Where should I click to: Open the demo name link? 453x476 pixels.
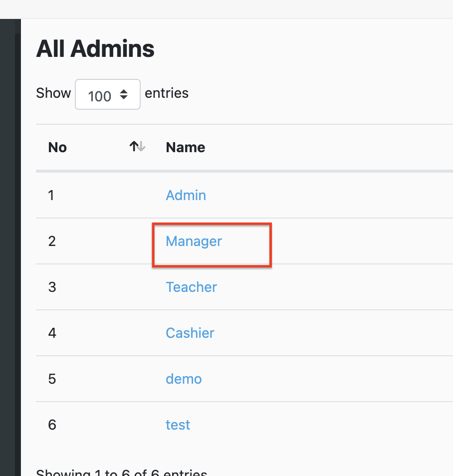[x=184, y=379]
